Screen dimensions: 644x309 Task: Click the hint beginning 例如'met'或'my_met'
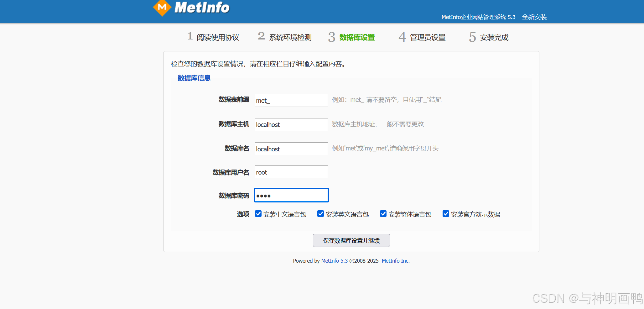pyautogui.click(x=385, y=148)
